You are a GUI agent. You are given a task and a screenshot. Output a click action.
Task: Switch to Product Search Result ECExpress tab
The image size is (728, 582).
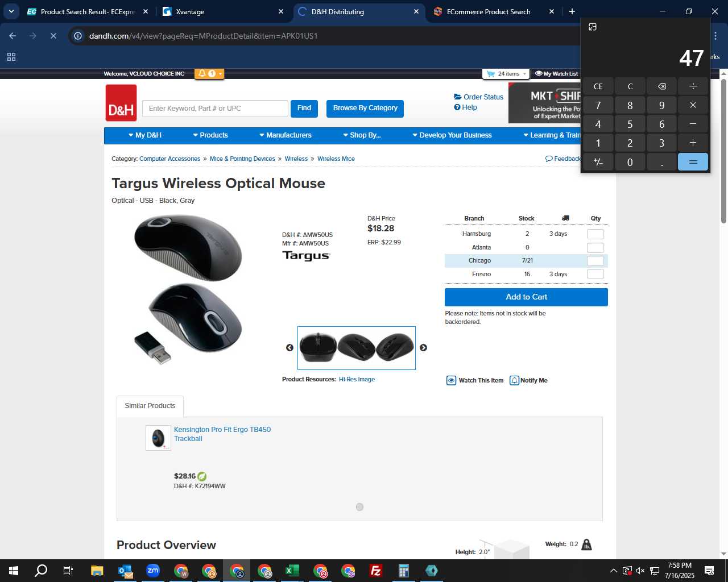pos(88,11)
